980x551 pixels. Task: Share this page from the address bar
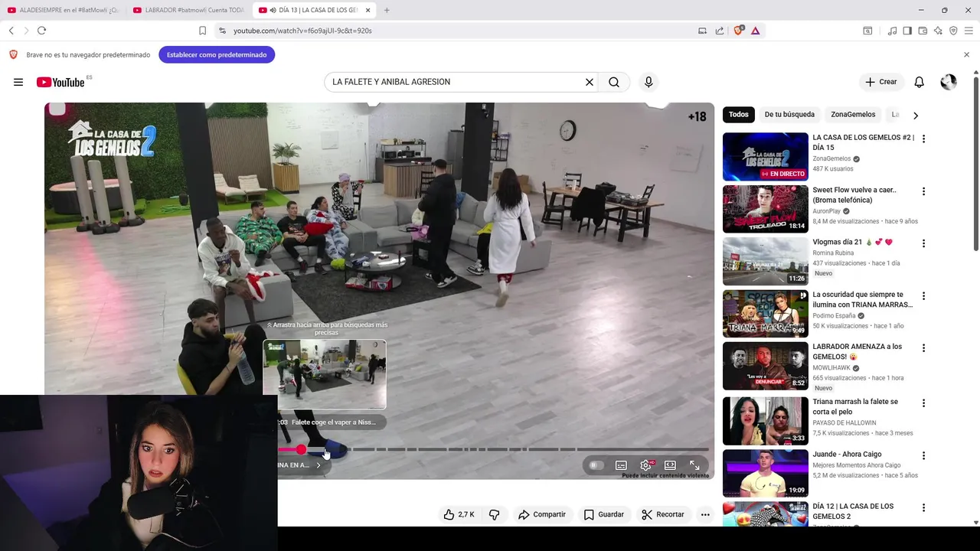pyautogui.click(x=720, y=31)
